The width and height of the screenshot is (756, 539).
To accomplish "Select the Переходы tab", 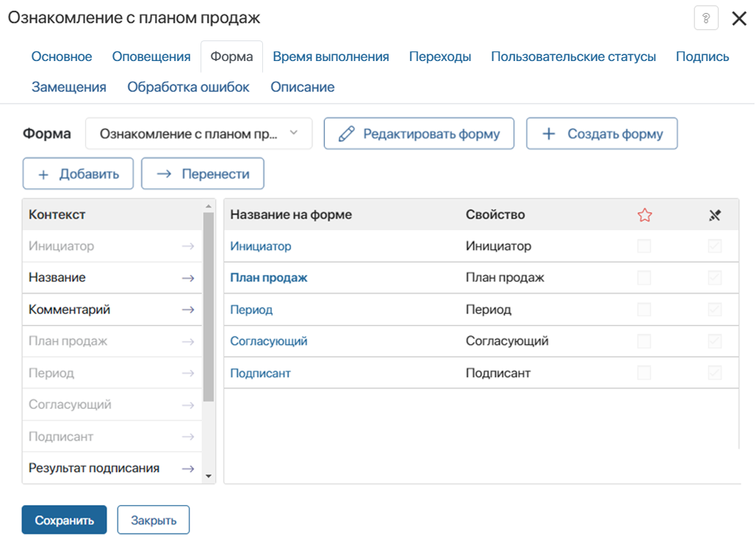I will pyautogui.click(x=440, y=57).
